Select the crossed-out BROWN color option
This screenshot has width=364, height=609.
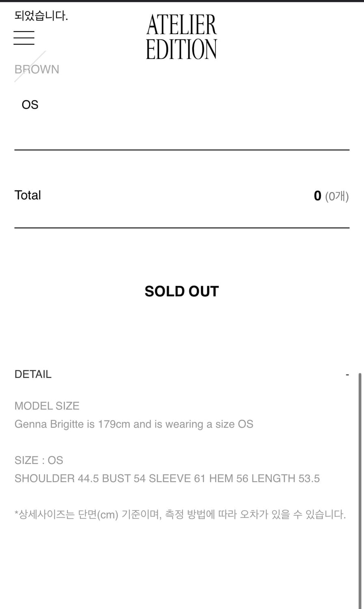[37, 69]
